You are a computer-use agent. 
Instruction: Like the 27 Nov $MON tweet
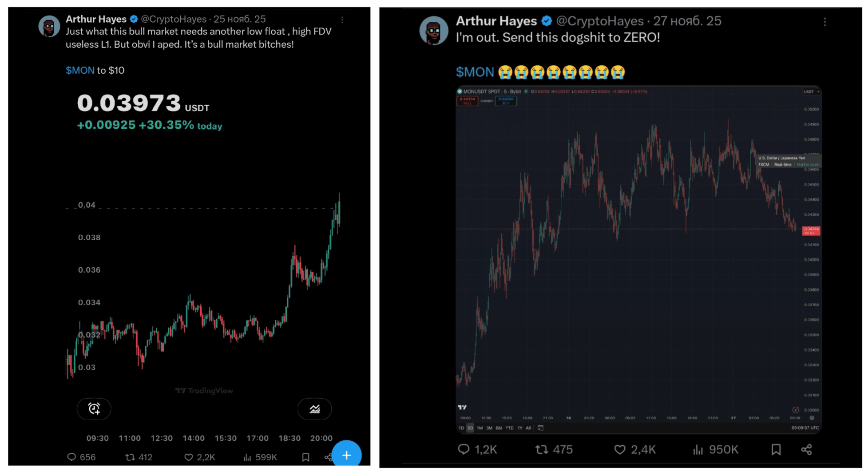620,450
